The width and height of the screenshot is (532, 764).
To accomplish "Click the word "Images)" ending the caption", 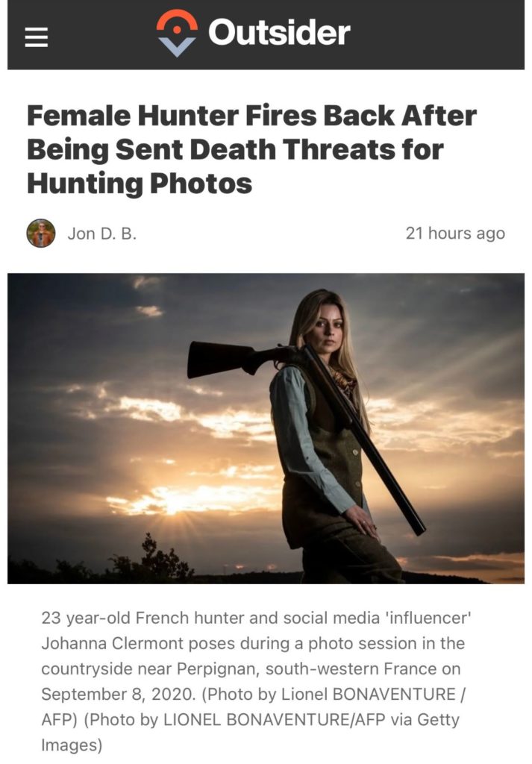I will pos(72,745).
